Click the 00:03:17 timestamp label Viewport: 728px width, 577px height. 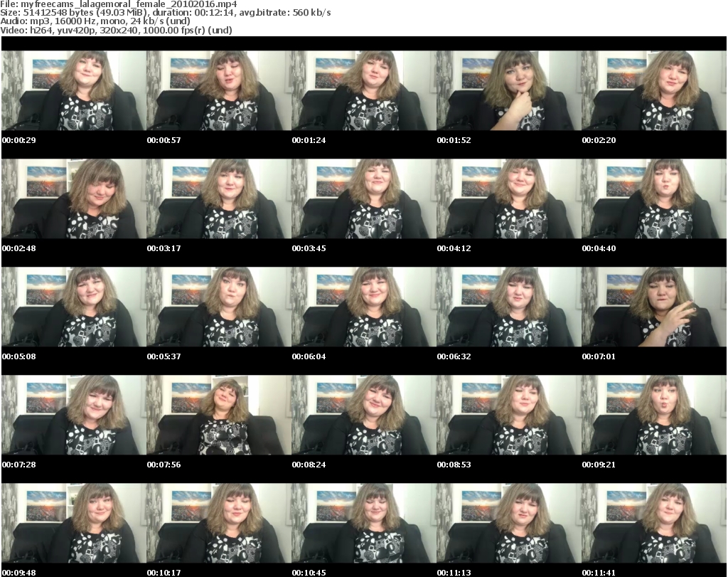164,248
